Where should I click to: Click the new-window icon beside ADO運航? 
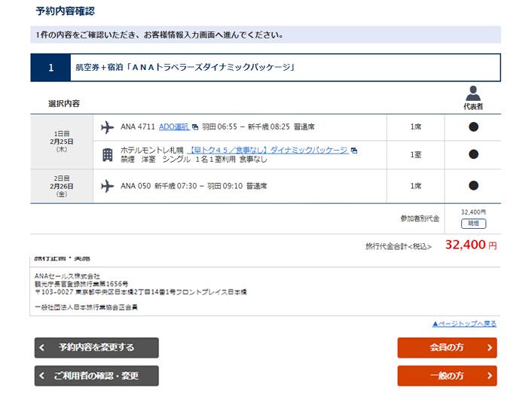pos(195,127)
